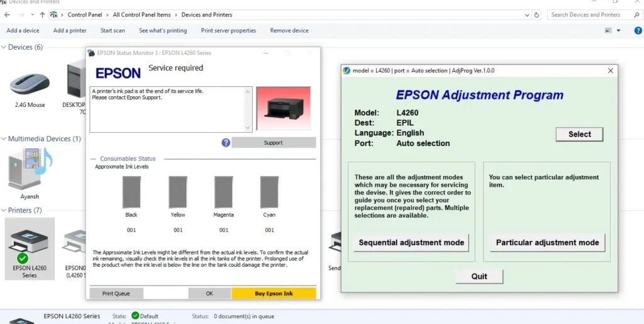Screen dimensions: 644x324
Task: Click the EPSON logo in Status Monitor
Action: (x=118, y=73)
